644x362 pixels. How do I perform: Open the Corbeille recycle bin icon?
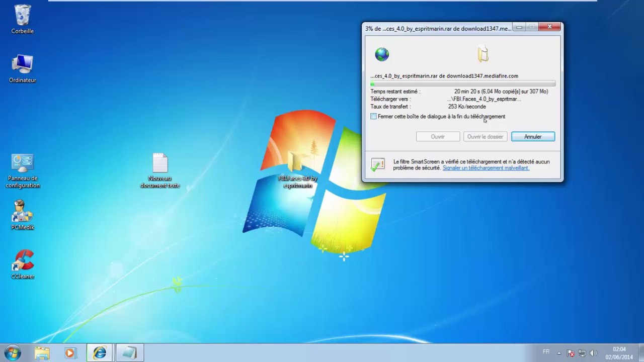(x=23, y=19)
